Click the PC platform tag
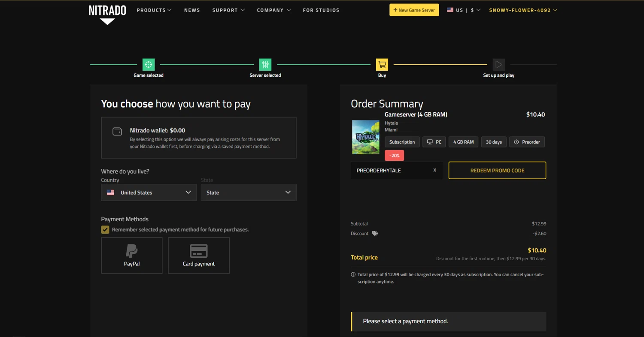Image resolution: width=644 pixels, height=337 pixels. [434, 142]
